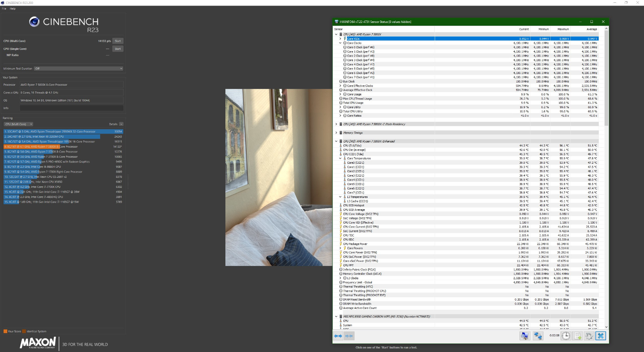This screenshot has width=644, height=352.
Task: Click chip icon of MSI MPG B550 header
Action: point(341,317)
